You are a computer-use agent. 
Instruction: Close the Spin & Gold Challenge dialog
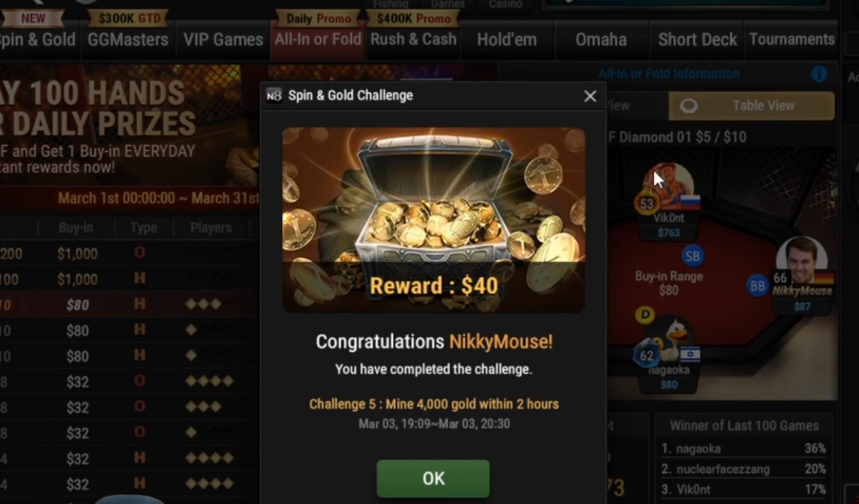(590, 96)
